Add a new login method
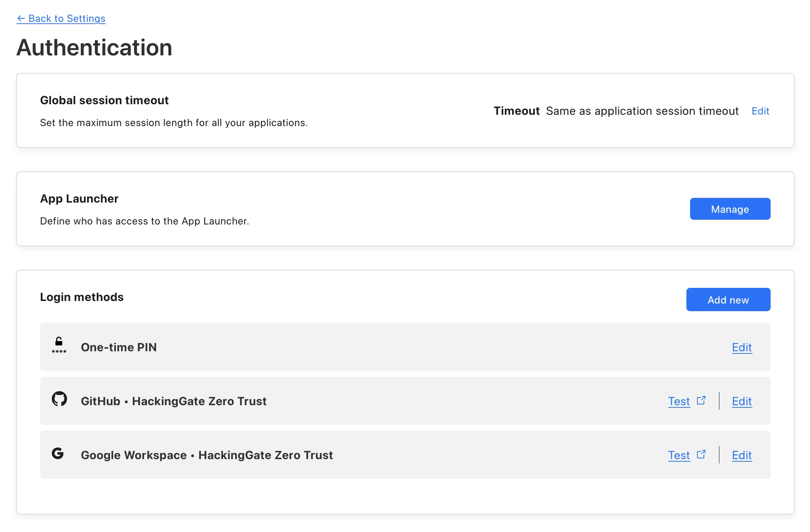 [728, 300]
